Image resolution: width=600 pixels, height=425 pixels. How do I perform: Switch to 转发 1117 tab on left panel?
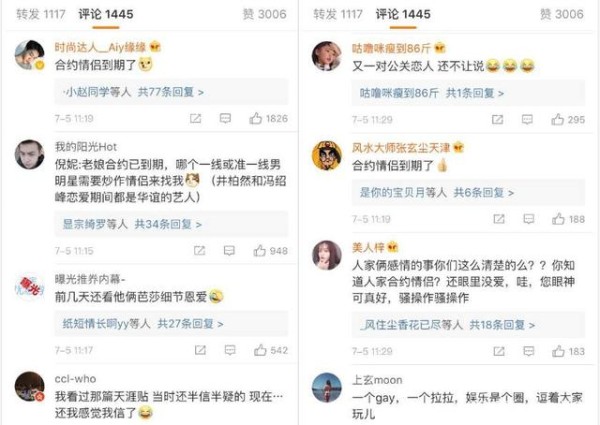(x=41, y=15)
